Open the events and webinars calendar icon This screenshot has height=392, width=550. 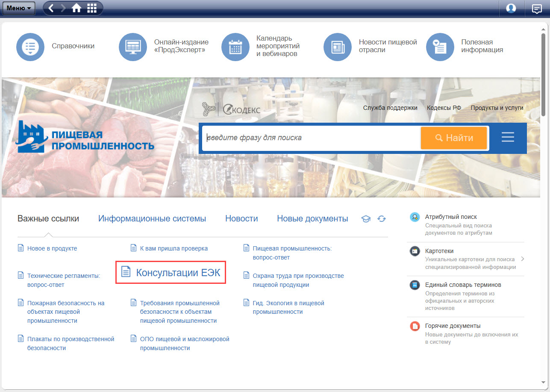point(235,47)
